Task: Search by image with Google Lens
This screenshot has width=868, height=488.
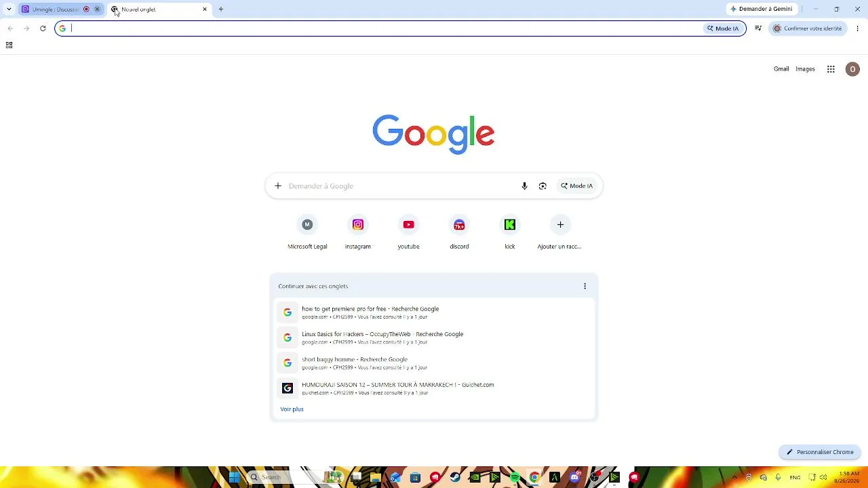Action: click(542, 186)
